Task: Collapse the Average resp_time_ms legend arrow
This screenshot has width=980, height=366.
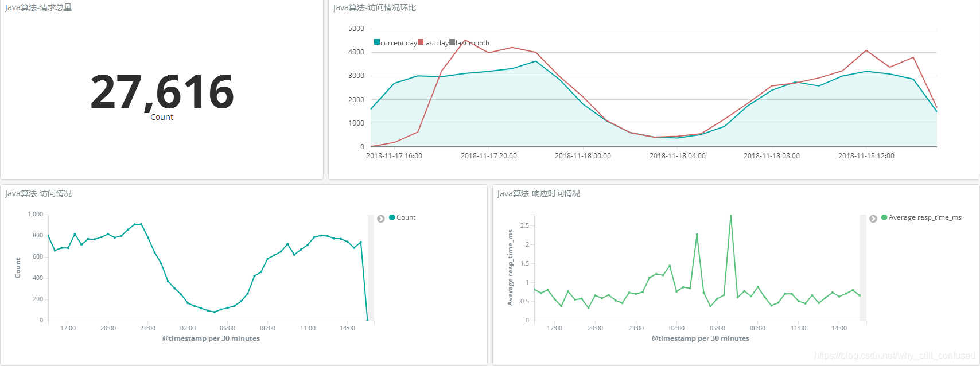Action: [873, 219]
